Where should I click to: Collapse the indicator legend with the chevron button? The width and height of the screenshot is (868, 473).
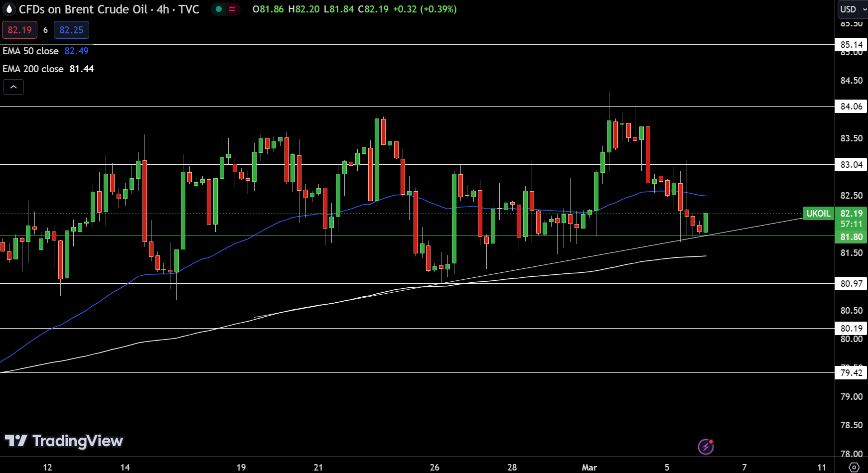coord(13,87)
